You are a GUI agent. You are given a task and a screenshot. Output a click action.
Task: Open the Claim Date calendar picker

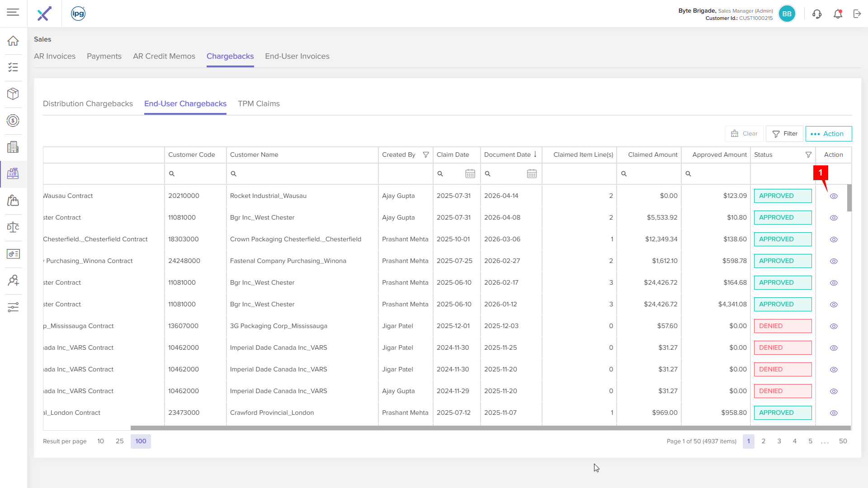click(470, 174)
